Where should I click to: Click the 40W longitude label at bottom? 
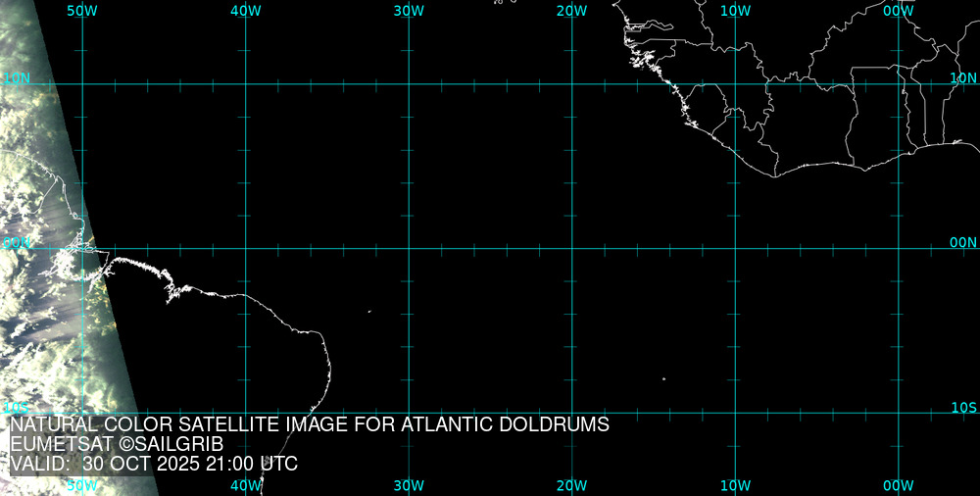pos(245,485)
